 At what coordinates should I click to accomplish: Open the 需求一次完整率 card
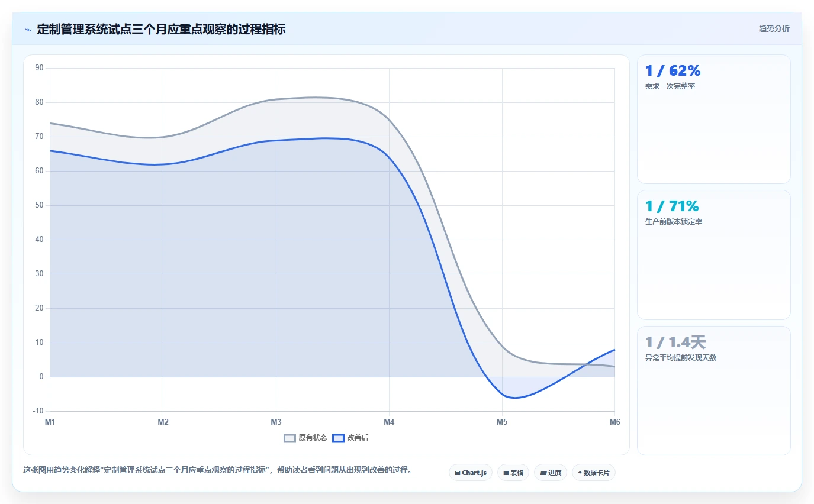coord(713,119)
